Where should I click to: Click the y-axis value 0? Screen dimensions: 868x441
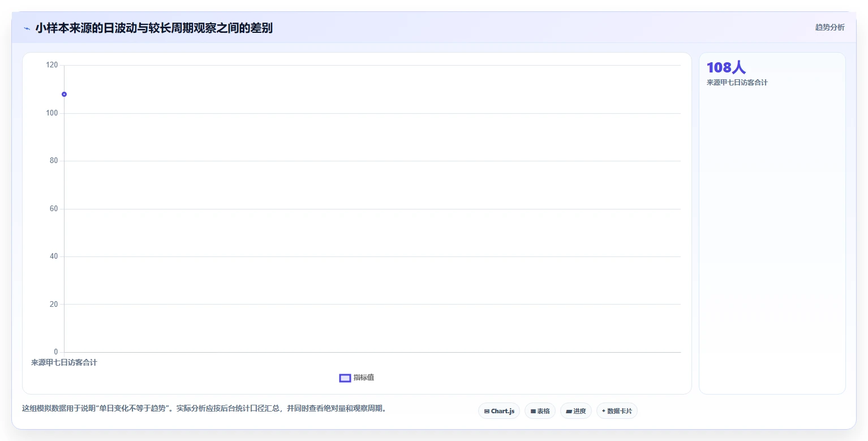tap(55, 352)
